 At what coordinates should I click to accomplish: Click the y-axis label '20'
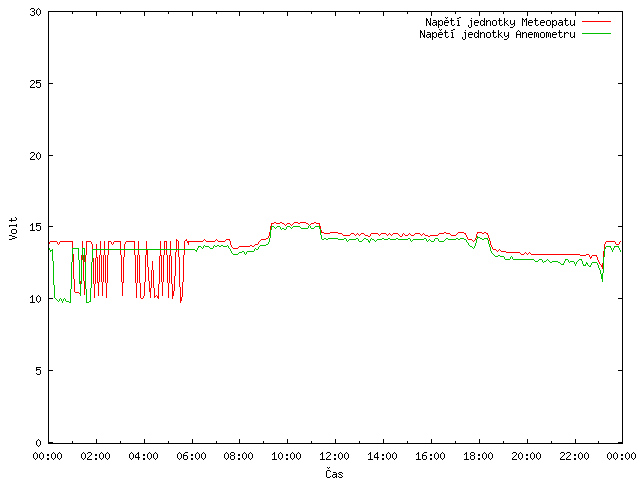click(x=36, y=156)
